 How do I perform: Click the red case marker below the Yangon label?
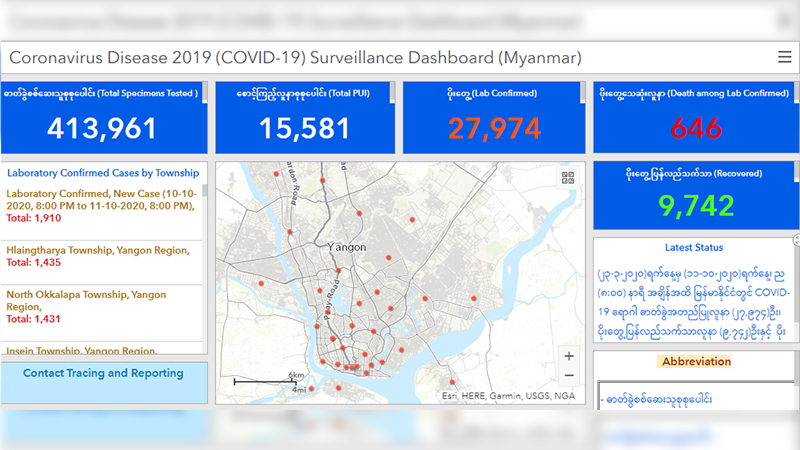[338, 270]
